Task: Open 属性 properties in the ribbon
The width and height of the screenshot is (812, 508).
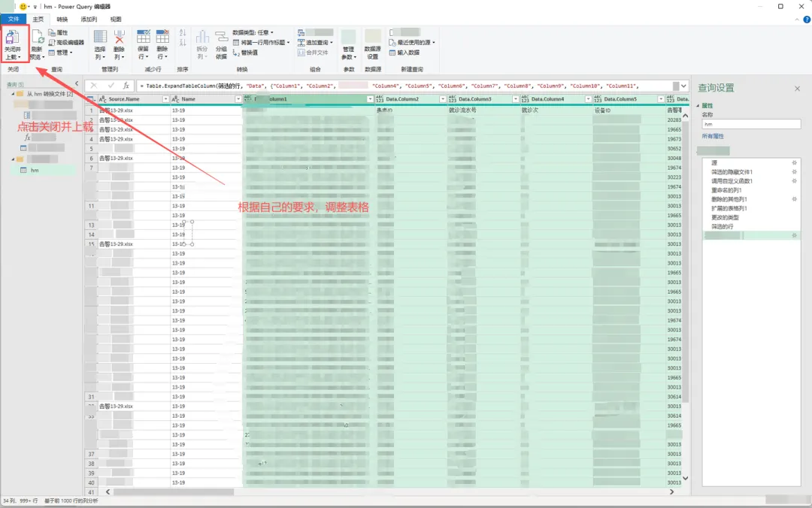Action: [x=59, y=32]
